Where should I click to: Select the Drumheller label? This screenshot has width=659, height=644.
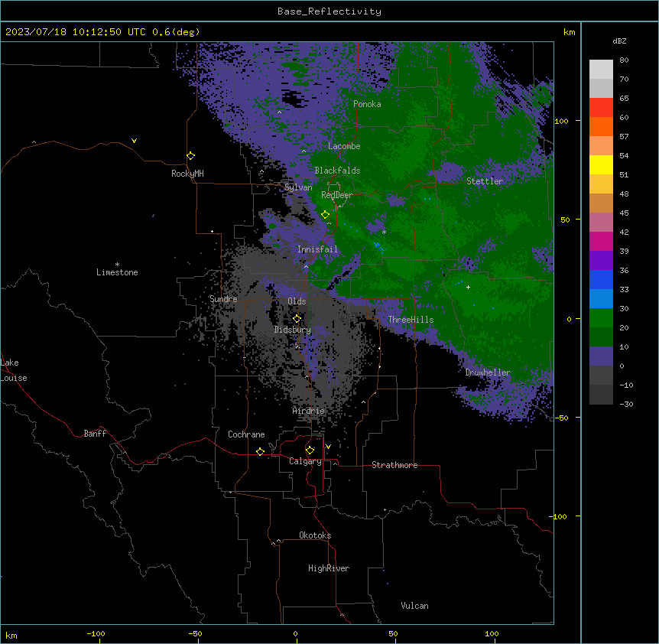488,372
